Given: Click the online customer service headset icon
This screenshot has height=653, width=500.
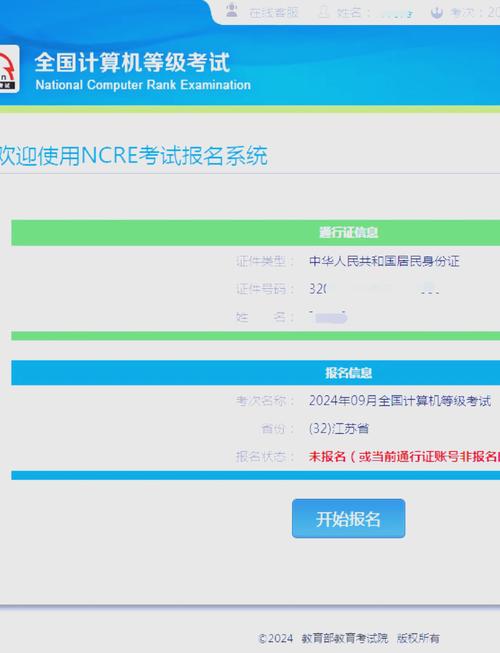Looking at the screenshot, I should [x=231, y=10].
